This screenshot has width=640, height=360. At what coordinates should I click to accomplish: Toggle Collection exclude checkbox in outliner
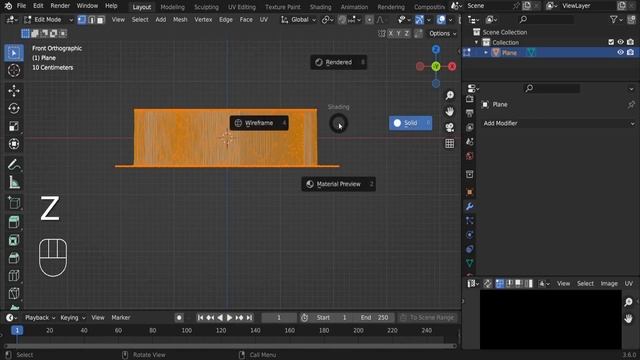(611, 42)
